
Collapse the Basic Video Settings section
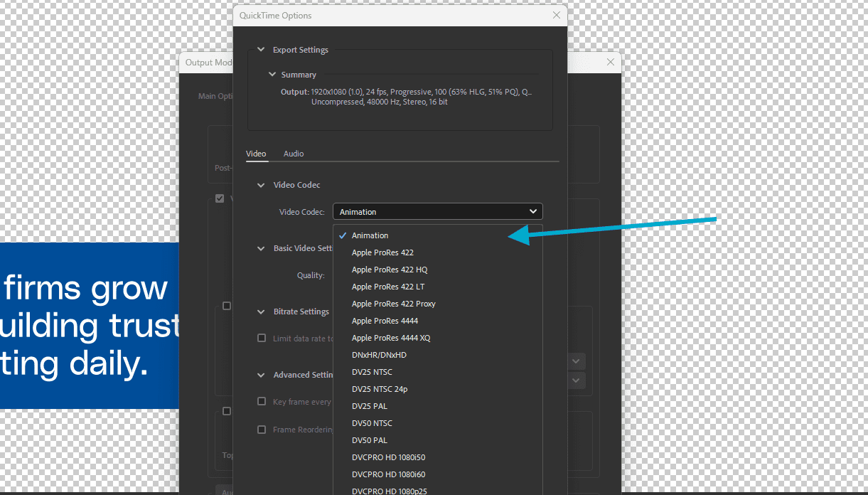pos(261,248)
